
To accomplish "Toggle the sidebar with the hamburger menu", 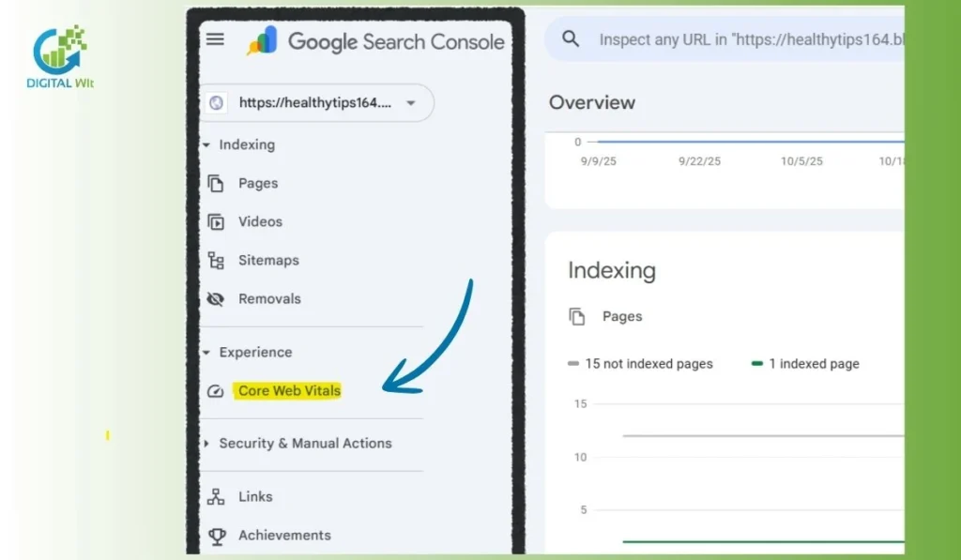I will pos(215,39).
